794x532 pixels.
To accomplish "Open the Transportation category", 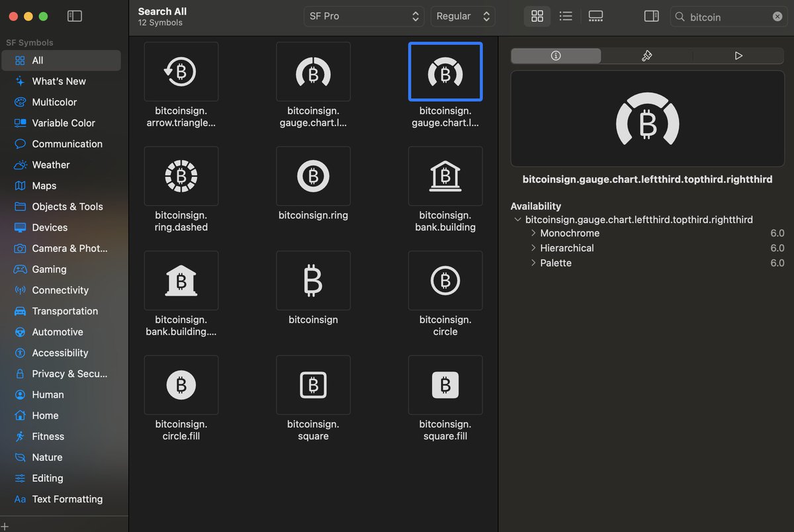I will pos(62,311).
